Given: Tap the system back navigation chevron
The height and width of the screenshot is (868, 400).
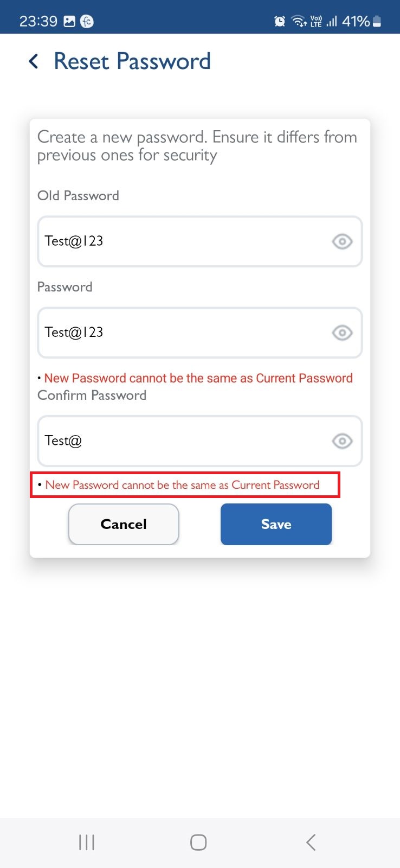Looking at the screenshot, I should click(311, 843).
